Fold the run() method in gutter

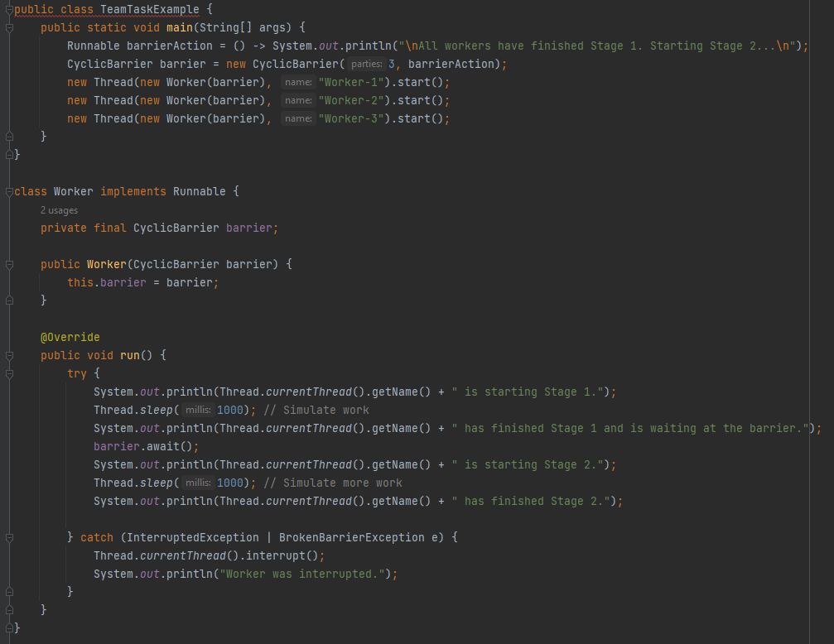point(9,356)
